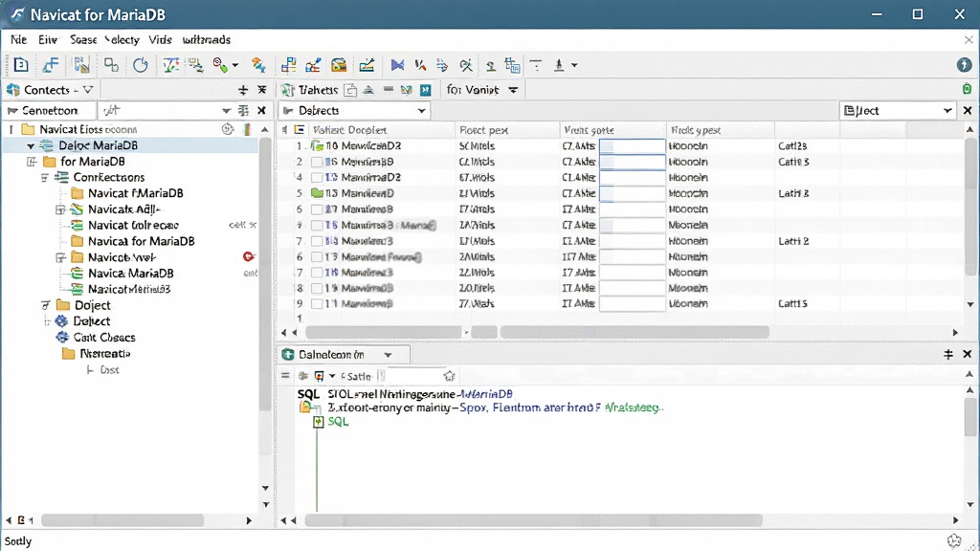
Task: Click the pin icon in the Contects panel header
Action: pos(243,90)
